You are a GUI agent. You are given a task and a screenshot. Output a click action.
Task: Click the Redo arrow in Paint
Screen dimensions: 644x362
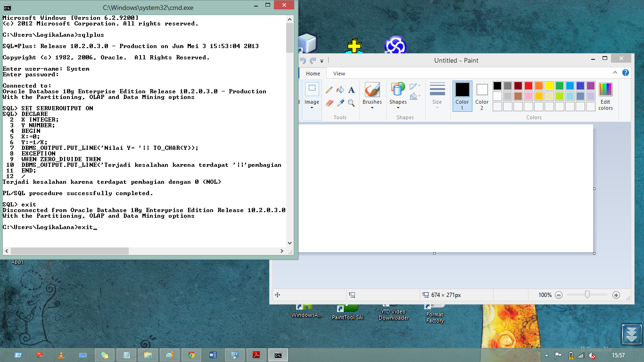pos(312,61)
